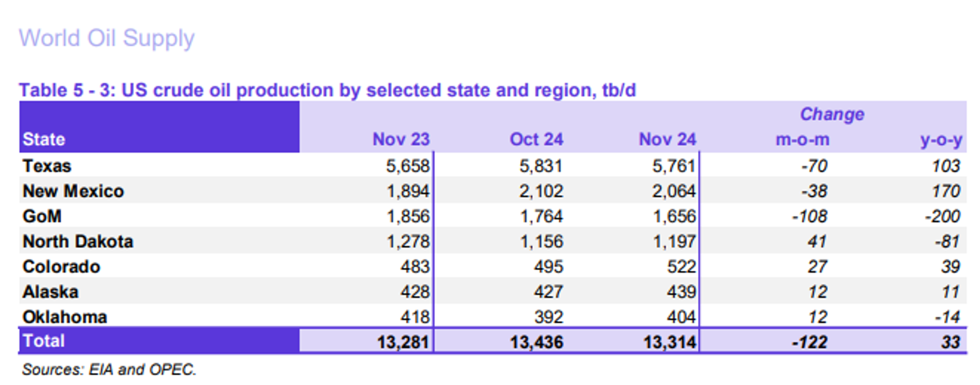Select the Texas row label
This screenshot has width=980, height=385.
47,166
